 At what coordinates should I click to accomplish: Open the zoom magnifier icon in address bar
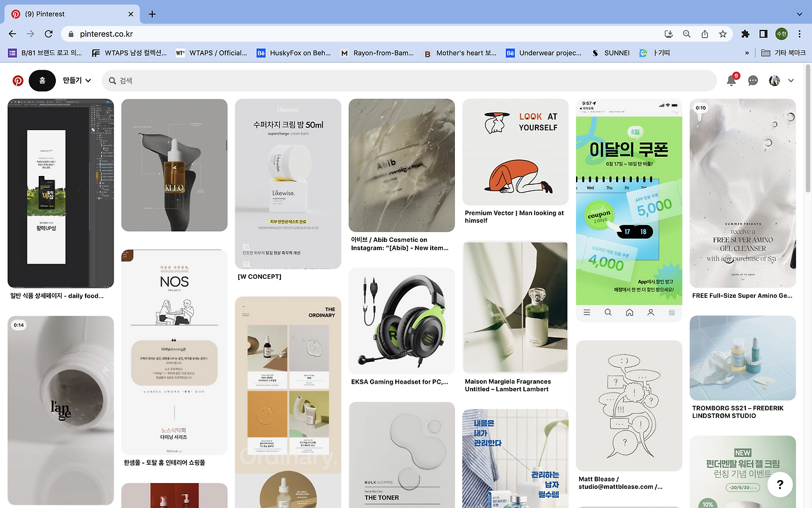pyautogui.click(x=686, y=34)
